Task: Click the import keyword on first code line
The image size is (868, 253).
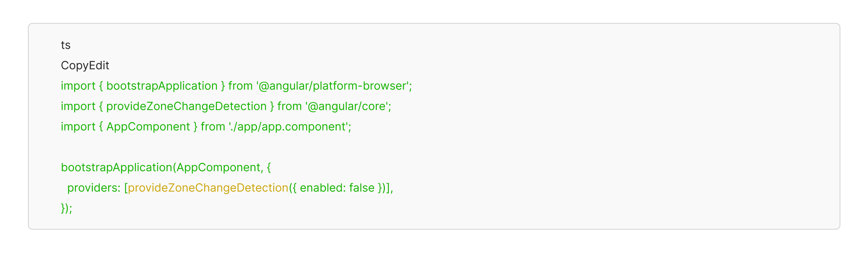Action: (x=78, y=86)
